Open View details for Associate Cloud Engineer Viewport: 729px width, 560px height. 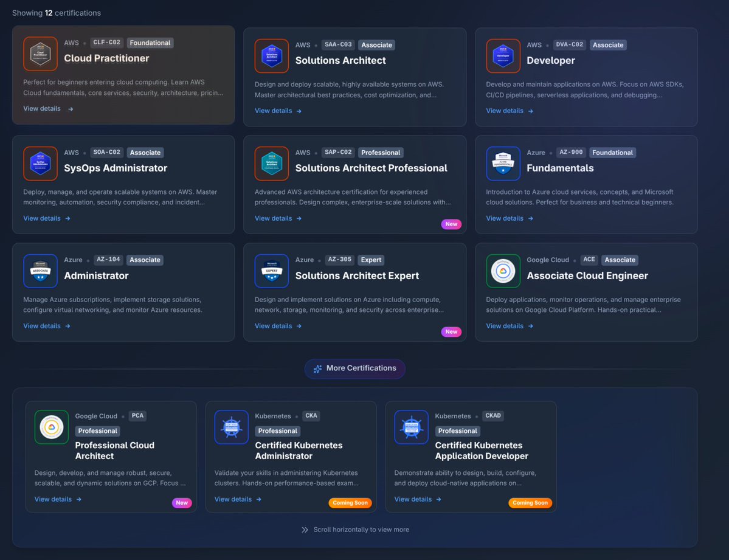coord(510,326)
